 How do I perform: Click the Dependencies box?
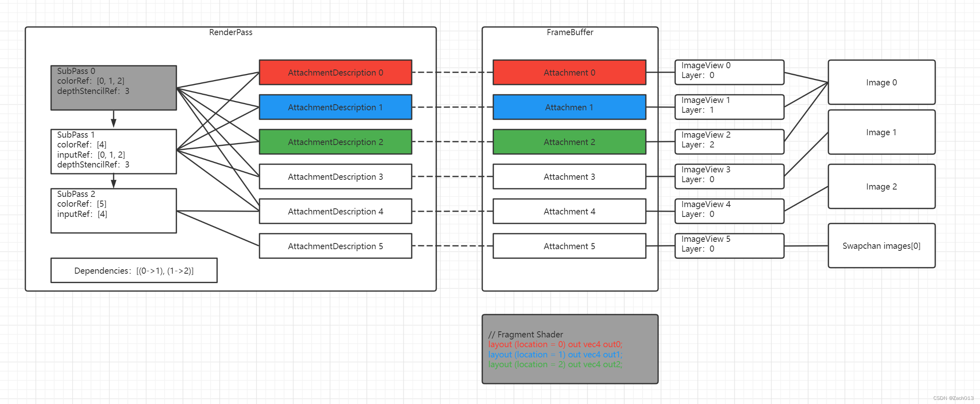[x=134, y=270]
